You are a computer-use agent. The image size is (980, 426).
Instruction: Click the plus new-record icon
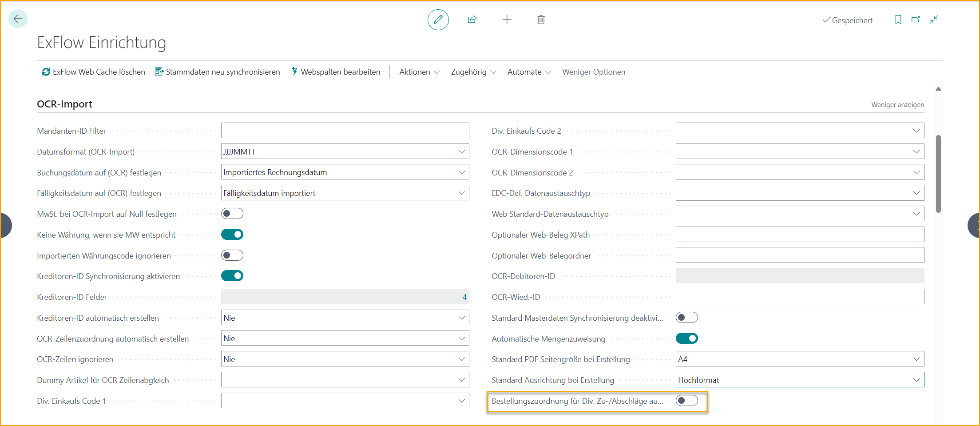coord(507,20)
